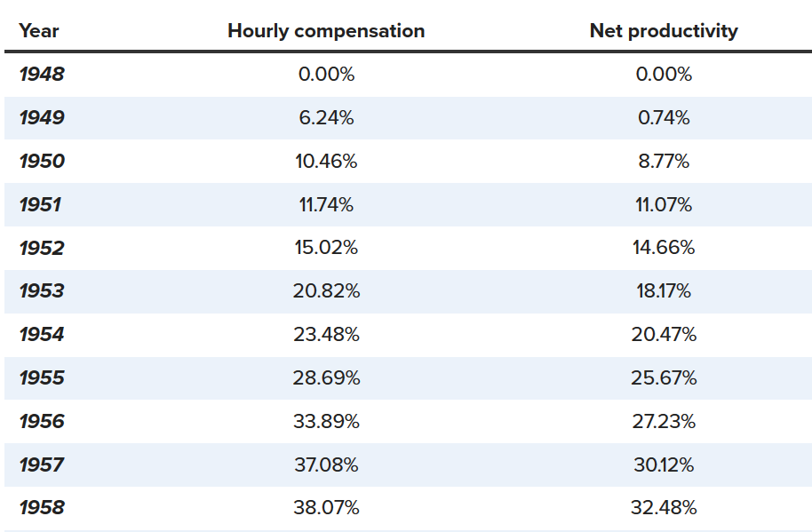Click the 1957 year label
812x532 pixels.
point(42,465)
